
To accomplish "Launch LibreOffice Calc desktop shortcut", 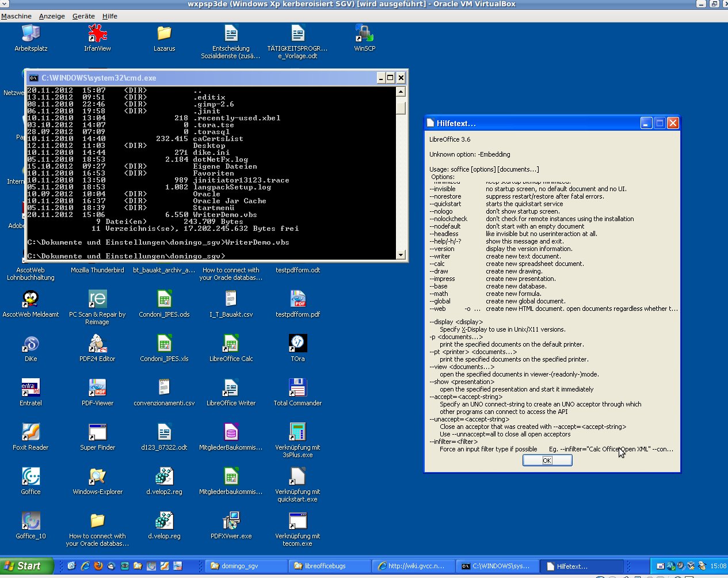I will point(231,344).
